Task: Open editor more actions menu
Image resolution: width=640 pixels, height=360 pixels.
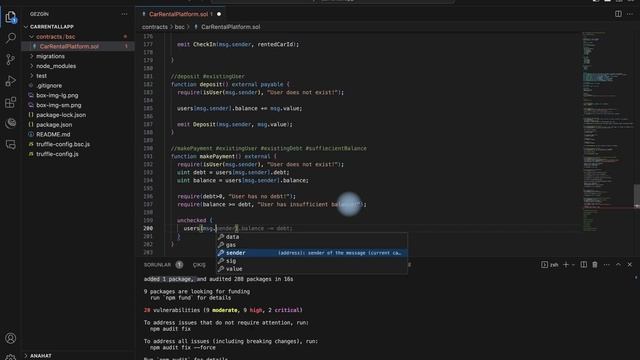Action: (x=630, y=14)
